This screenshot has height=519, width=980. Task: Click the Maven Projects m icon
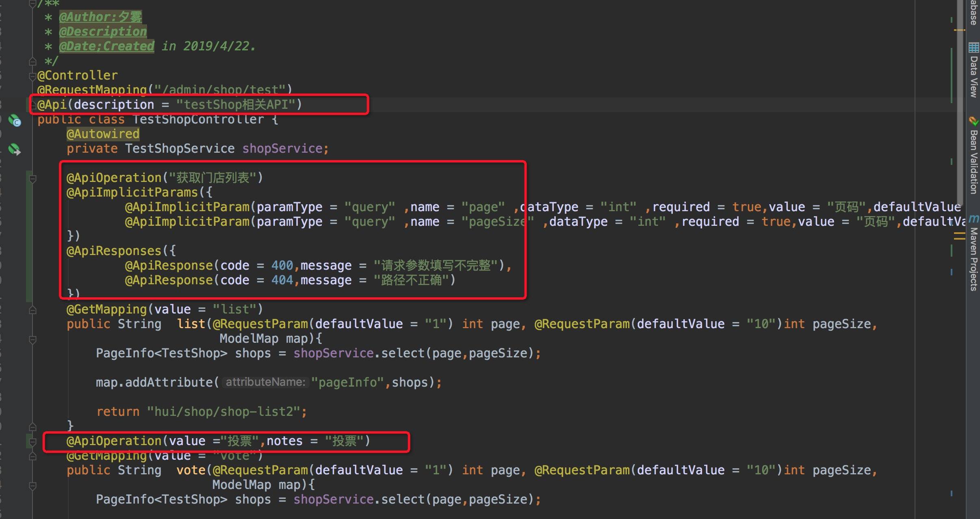pyautogui.click(x=973, y=218)
